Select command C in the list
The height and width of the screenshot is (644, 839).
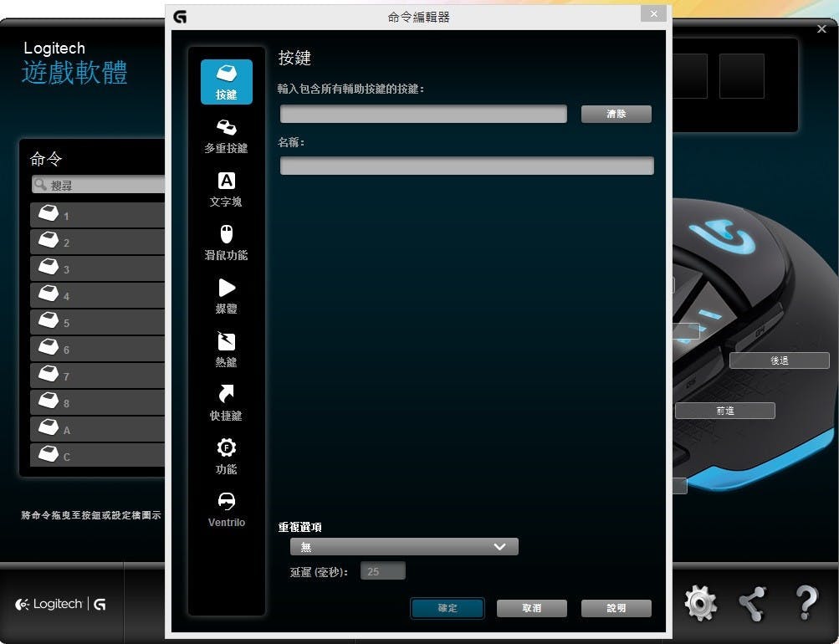tap(97, 455)
